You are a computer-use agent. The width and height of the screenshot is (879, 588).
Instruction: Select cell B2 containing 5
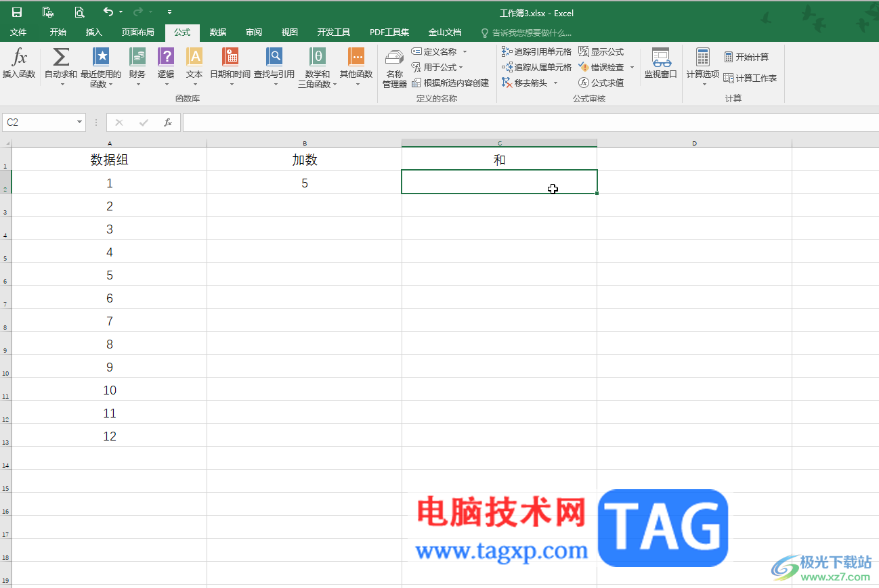pos(305,183)
